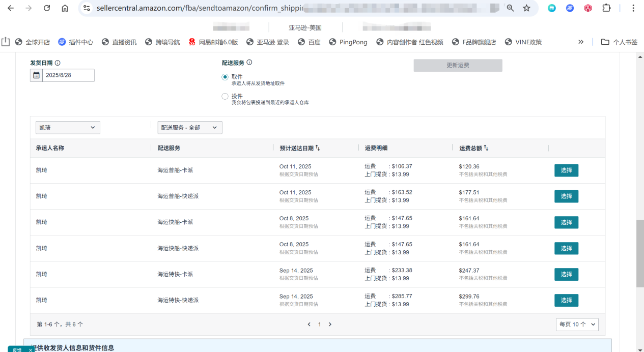Click the red extension icon
Viewport: 644px width, 352px height.
coord(588,8)
